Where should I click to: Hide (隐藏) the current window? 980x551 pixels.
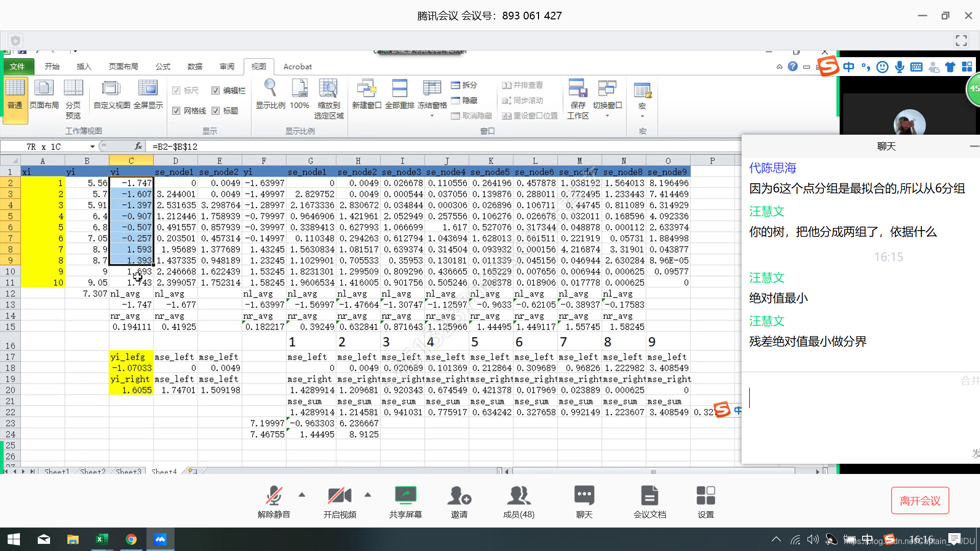pyautogui.click(x=464, y=101)
